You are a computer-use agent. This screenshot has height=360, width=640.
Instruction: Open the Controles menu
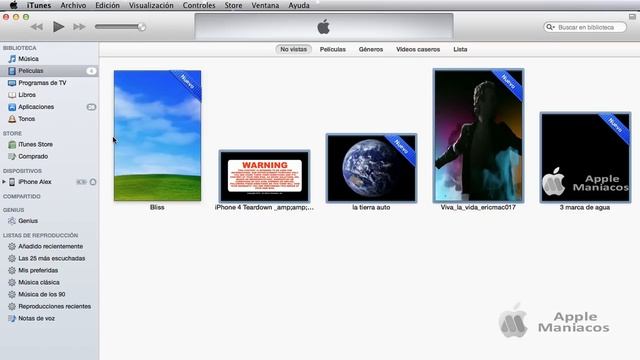click(199, 5)
